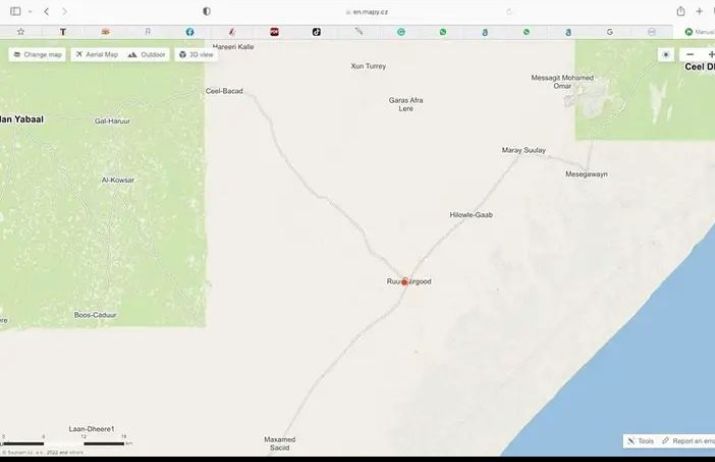Click the en.mapy.cz address bar
This screenshot has width=715, height=462.
(x=367, y=12)
